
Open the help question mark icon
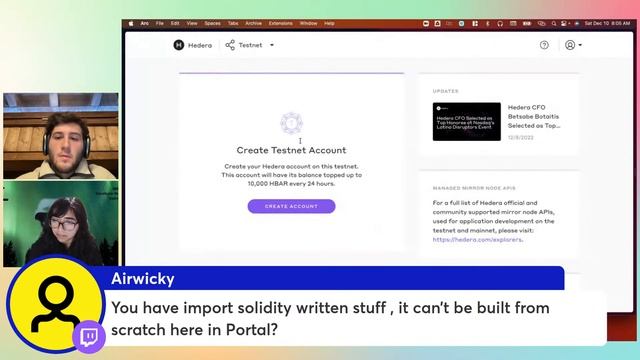[544, 45]
